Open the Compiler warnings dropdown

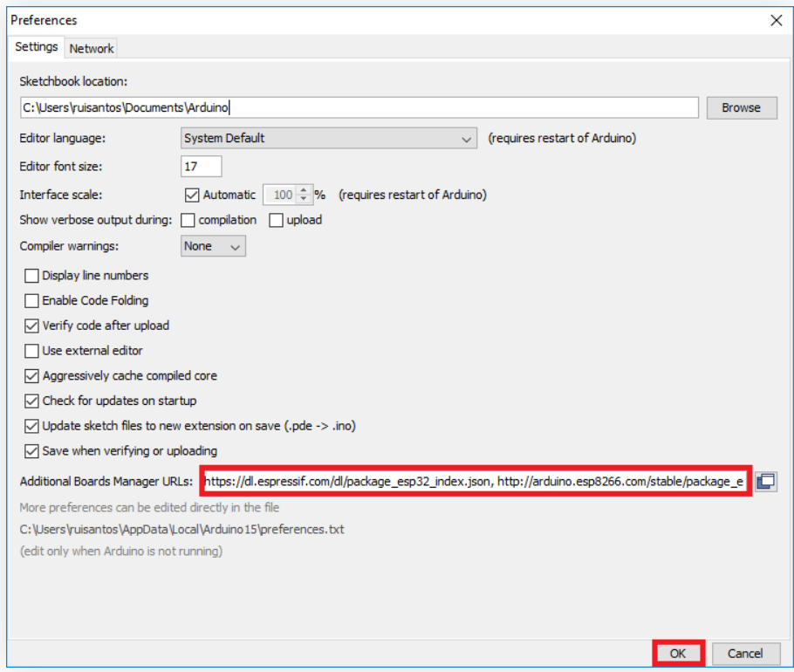pyautogui.click(x=213, y=246)
